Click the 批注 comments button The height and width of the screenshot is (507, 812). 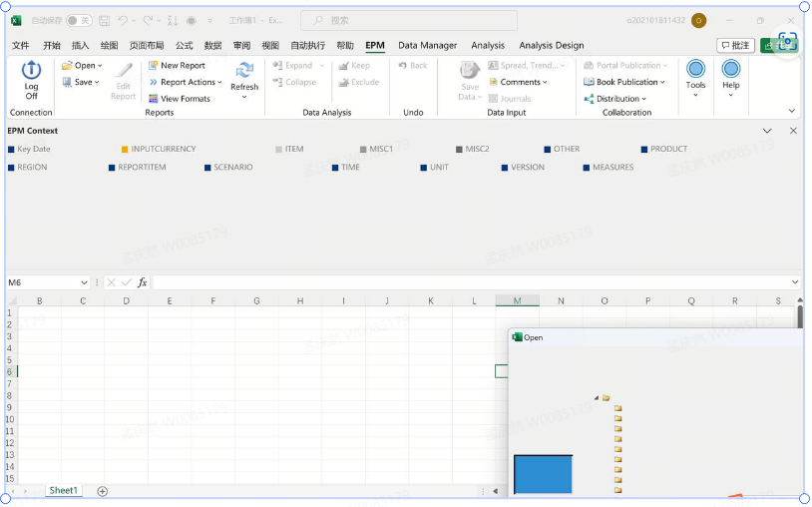coord(735,46)
